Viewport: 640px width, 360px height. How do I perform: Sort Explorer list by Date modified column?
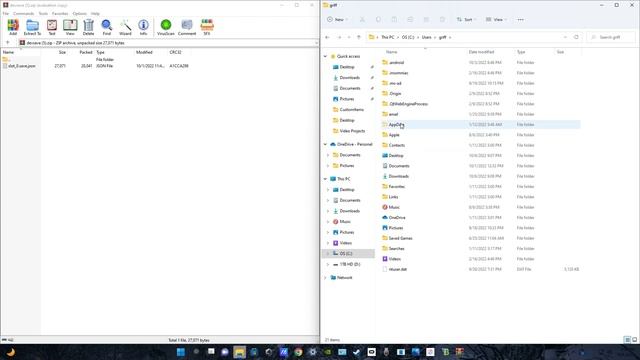(482, 52)
